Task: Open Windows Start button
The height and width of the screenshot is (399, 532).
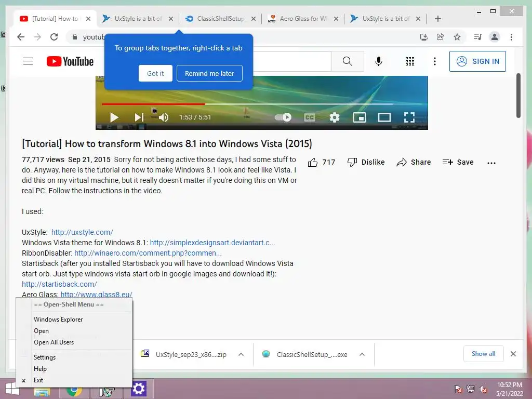Action: click(x=12, y=389)
